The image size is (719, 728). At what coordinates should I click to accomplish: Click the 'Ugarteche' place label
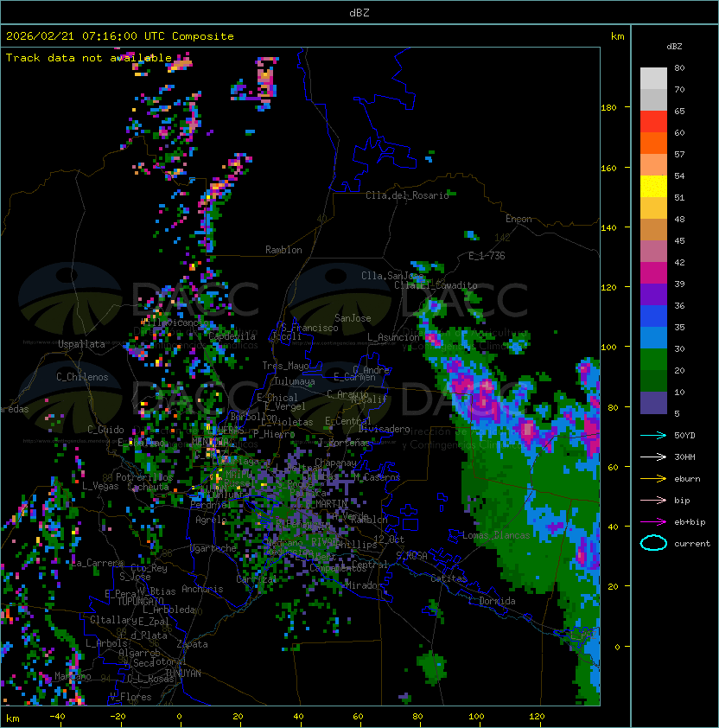[x=213, y=548]
